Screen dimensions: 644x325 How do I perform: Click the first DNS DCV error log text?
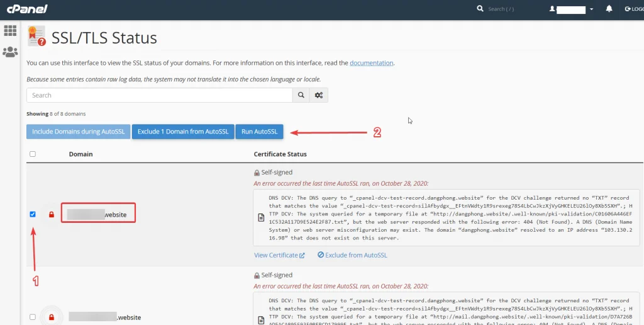[452, 218]
